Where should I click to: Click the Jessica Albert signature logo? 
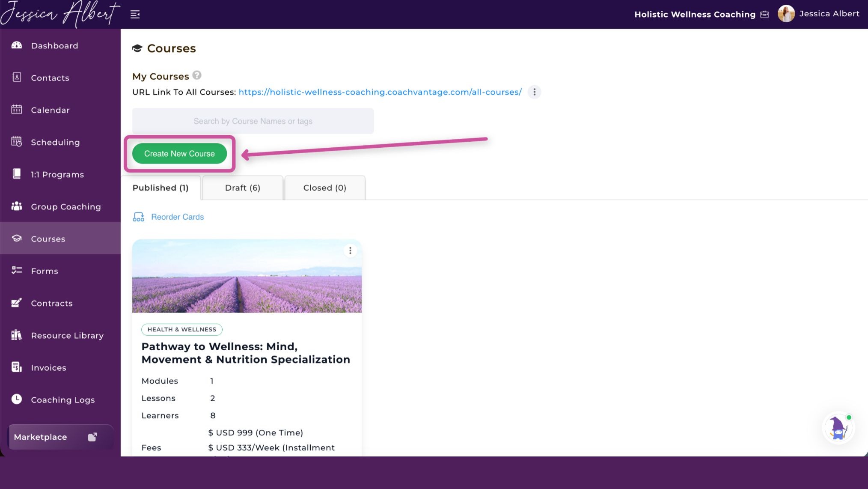[x=60, y=14]
